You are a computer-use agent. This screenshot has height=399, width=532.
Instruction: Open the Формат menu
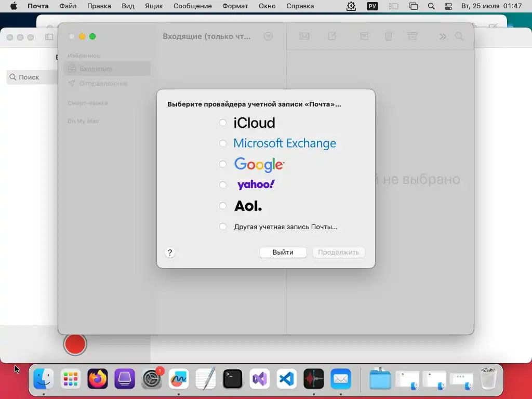tap(235, 6)
